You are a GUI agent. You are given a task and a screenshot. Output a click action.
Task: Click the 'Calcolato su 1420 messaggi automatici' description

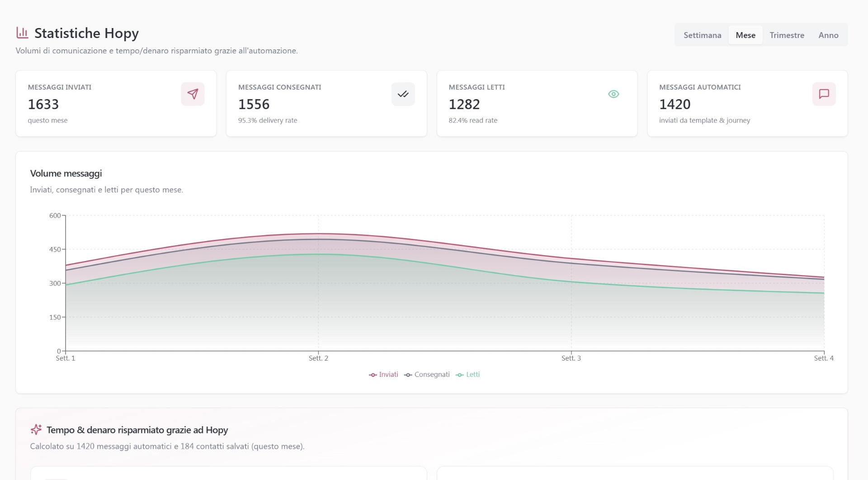point(167,447)
